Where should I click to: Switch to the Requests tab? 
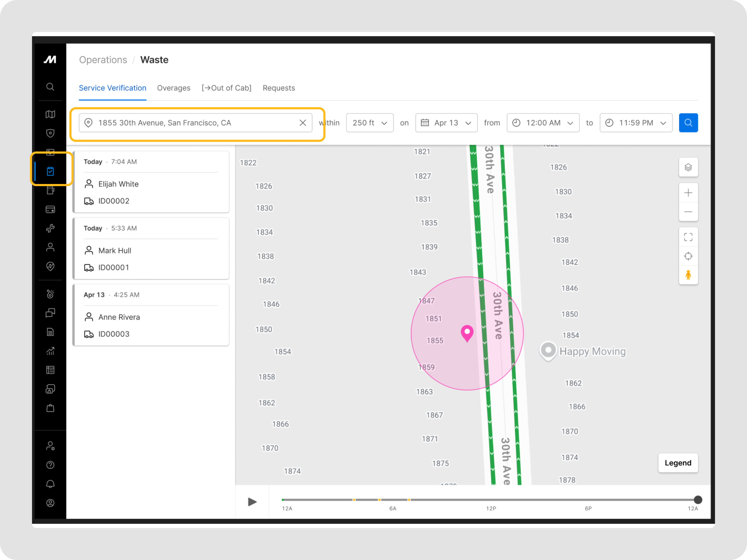tap(279, 88)
